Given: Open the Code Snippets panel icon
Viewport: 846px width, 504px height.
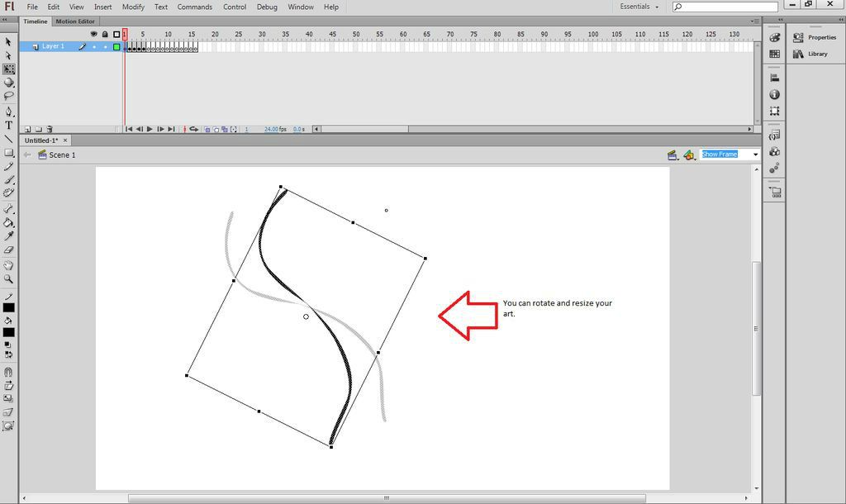Looking at the screenshot, I should tap(774, 135).
